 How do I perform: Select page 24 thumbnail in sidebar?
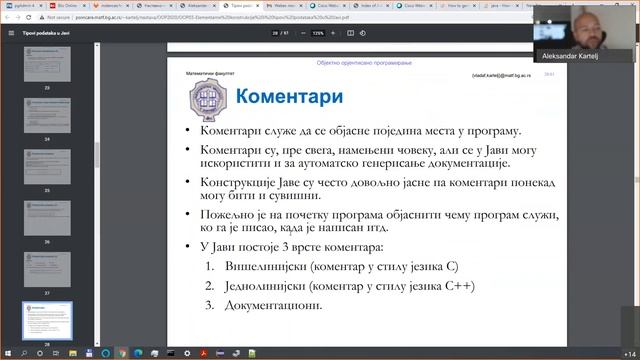tap(47, 115)
